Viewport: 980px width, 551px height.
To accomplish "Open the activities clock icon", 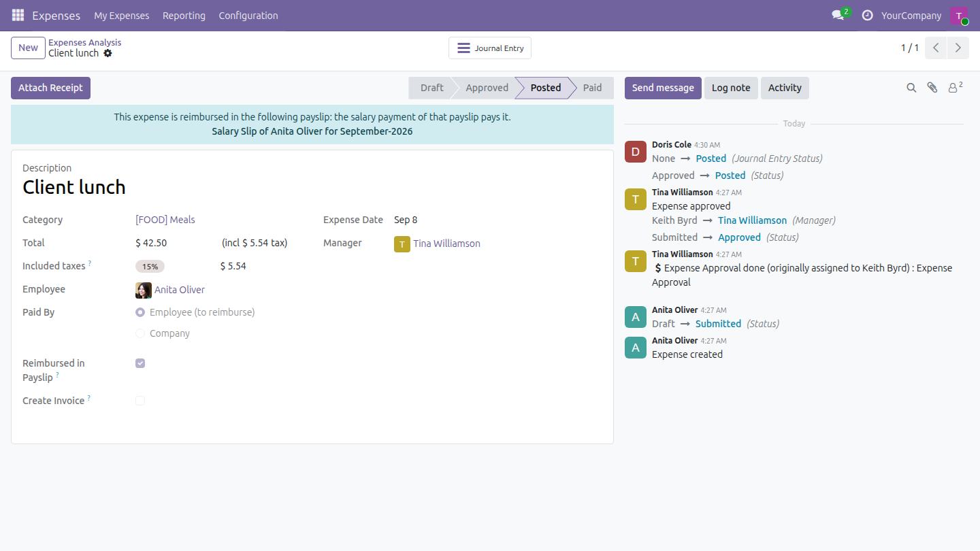I will point(867,15).
